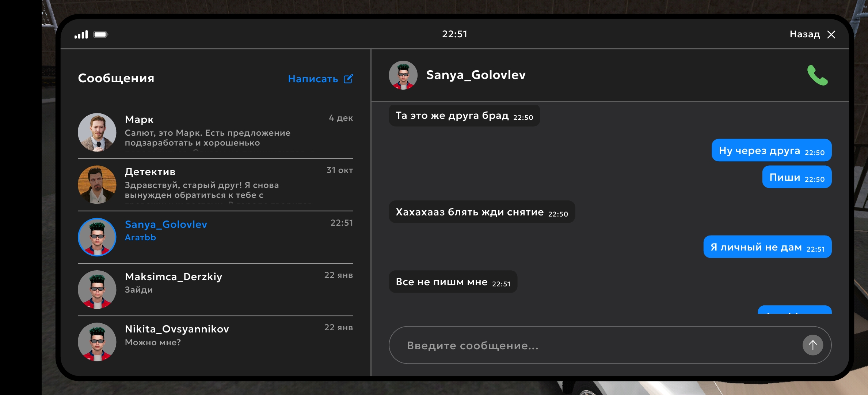Open Sanya_Golovlev avatar in chat header

(x=403, y=75)
